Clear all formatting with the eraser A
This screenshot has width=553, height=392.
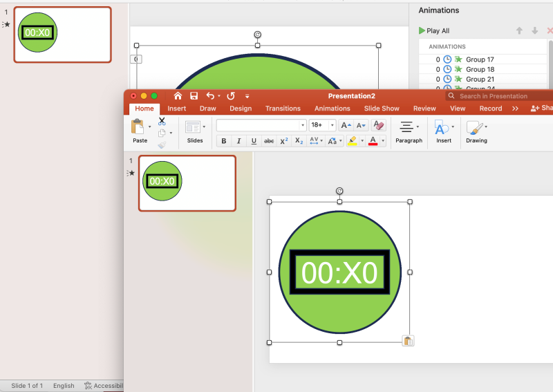(x=378, y=125)
